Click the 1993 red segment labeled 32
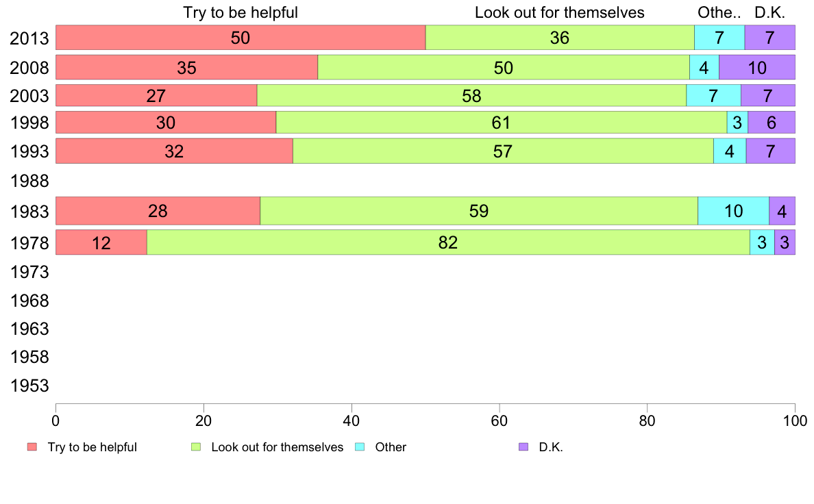The image size is (814, 504). (x=174, y=151)
